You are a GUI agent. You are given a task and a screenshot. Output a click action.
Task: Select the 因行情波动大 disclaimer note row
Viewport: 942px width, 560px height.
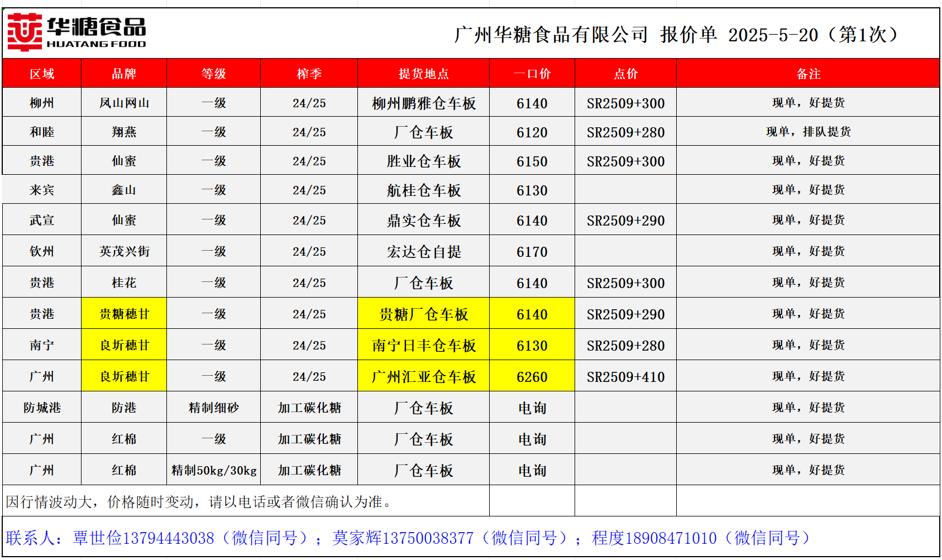pos(199,501)
